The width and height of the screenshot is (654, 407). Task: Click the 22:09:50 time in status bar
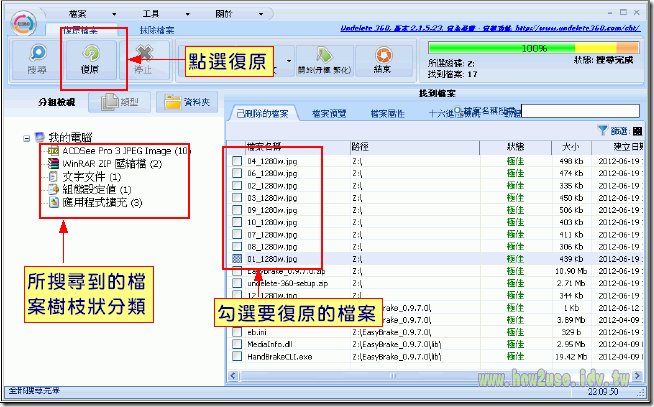603,392
